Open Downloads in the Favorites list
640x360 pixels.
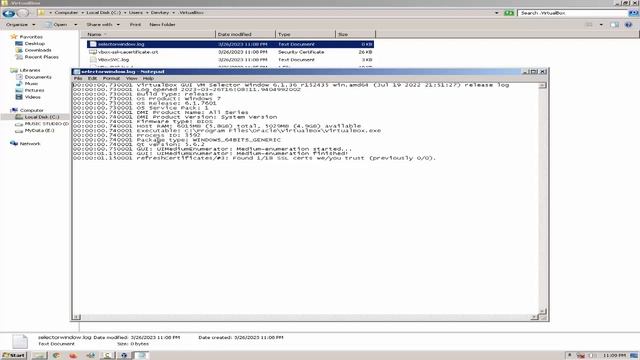38,50
